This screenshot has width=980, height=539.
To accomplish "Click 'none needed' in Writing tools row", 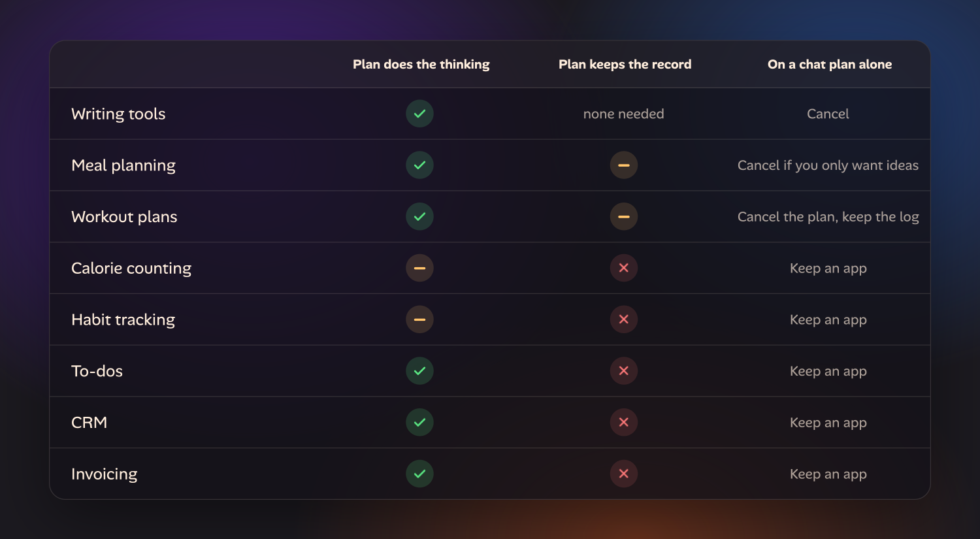I will [x=623, y=114].
